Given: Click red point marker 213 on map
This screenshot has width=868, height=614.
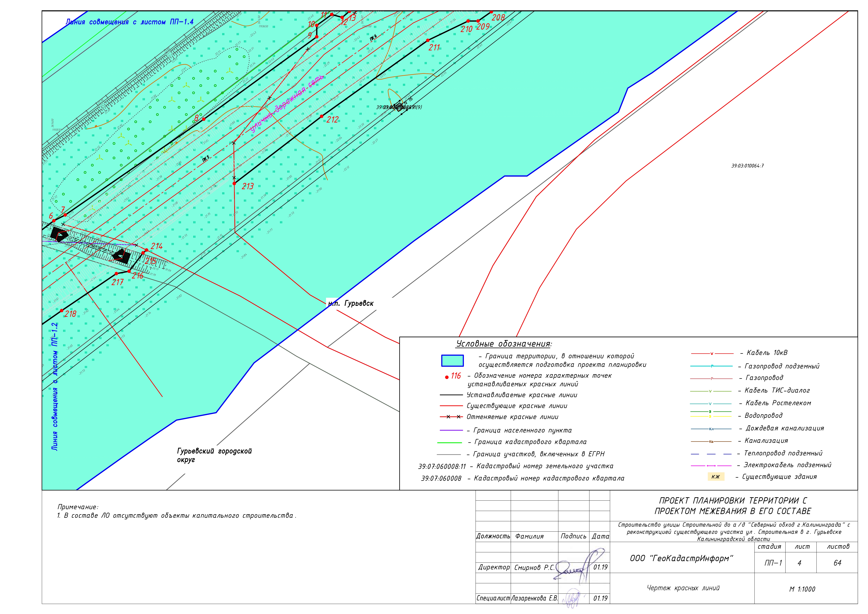Looking at the screenshot, I should pos(234,183).
